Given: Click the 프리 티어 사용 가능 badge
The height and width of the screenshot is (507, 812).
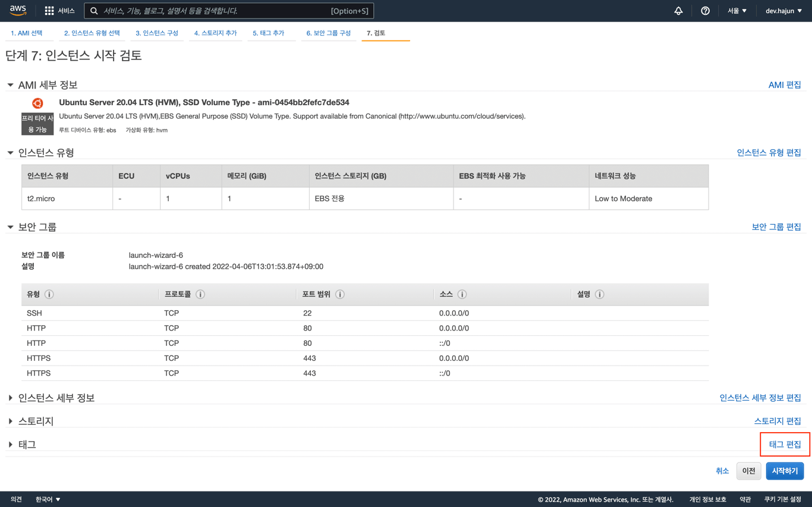Looking at the screenshot, I should [37, 124].
